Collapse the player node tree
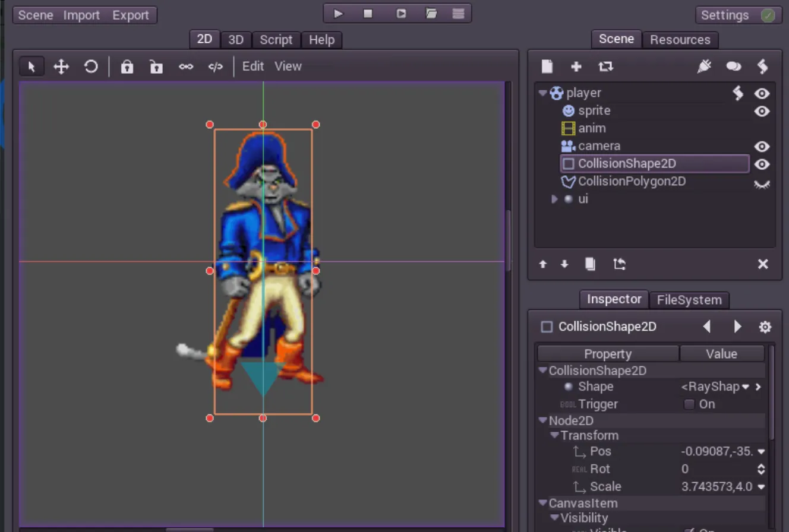Viewport: 789px width, 532px height. (542, 93)
